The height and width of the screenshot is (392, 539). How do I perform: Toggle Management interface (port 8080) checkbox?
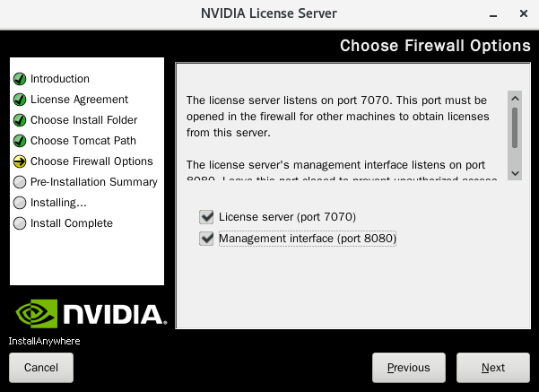(x=206, y=239)
